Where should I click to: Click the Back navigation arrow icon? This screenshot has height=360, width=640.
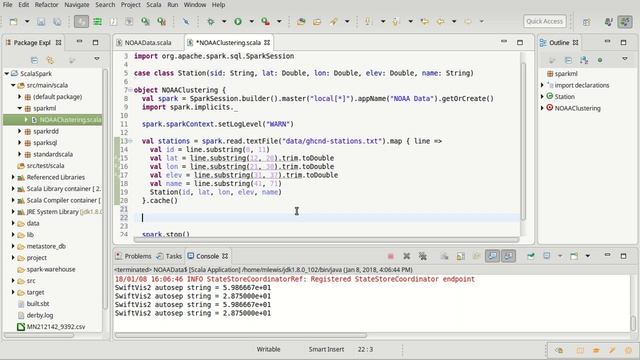pyautogui.click(x=440, y=21)
